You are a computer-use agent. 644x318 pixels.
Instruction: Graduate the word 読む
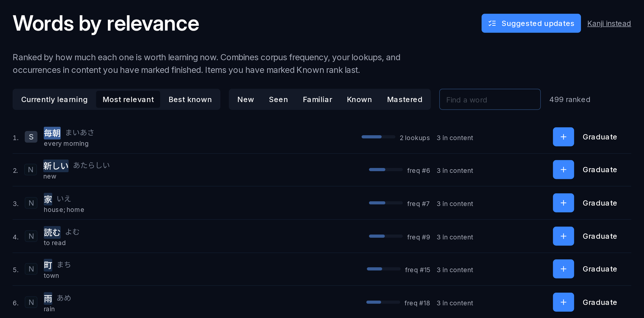pyautogui.click(x=600, y=236)
